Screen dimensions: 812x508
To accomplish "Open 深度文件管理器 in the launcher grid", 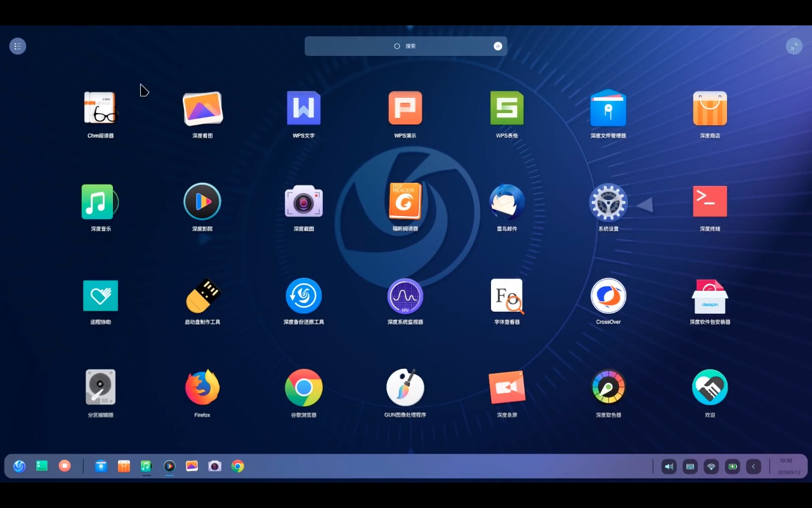I will pyautogui.click(x=608, y=108).
